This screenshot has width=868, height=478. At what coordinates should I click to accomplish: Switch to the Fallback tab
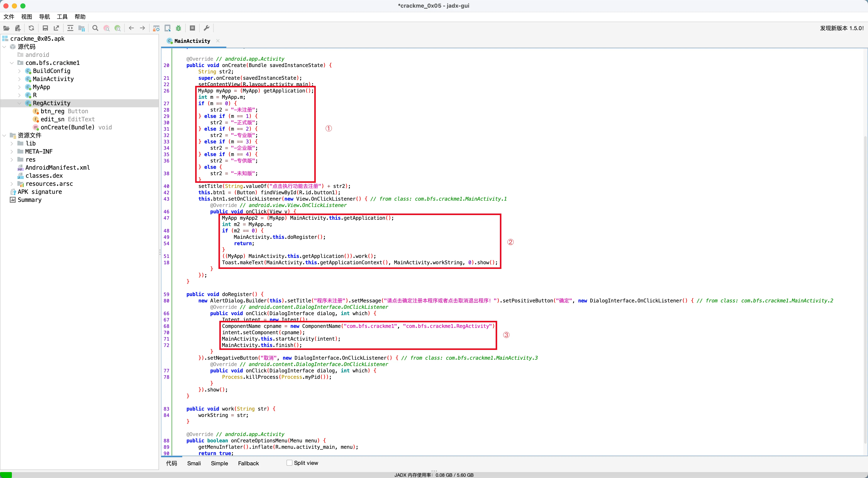[x=248, y=463]
